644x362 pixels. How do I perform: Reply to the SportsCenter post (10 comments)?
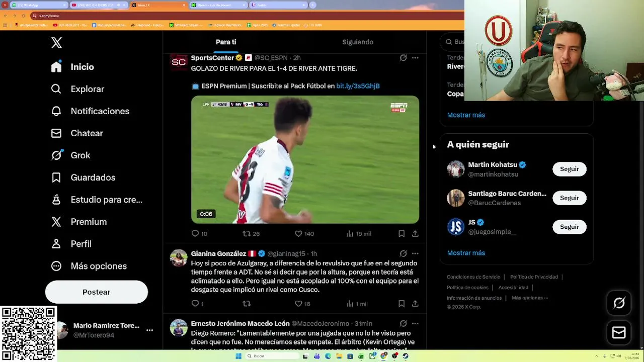199,234
